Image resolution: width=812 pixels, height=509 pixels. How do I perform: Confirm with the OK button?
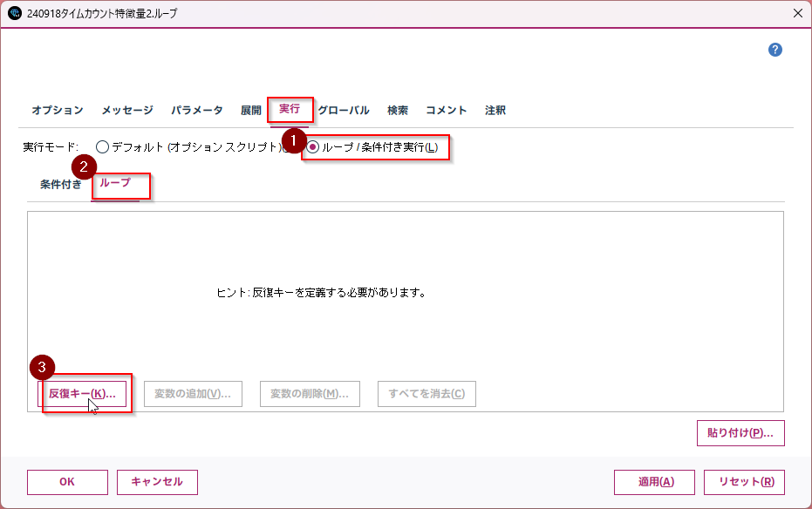pyautogui.click(x=67, y=482)
